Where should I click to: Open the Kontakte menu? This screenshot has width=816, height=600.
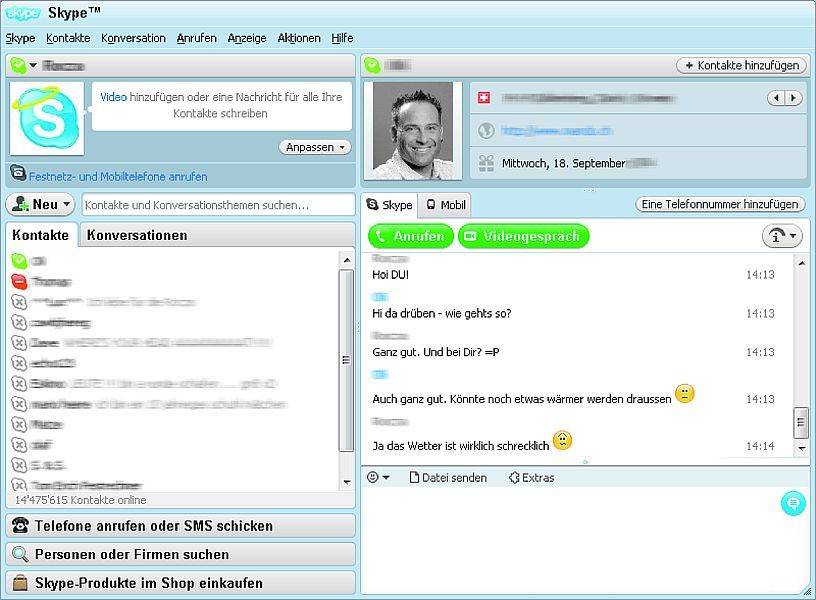(68, 38)
